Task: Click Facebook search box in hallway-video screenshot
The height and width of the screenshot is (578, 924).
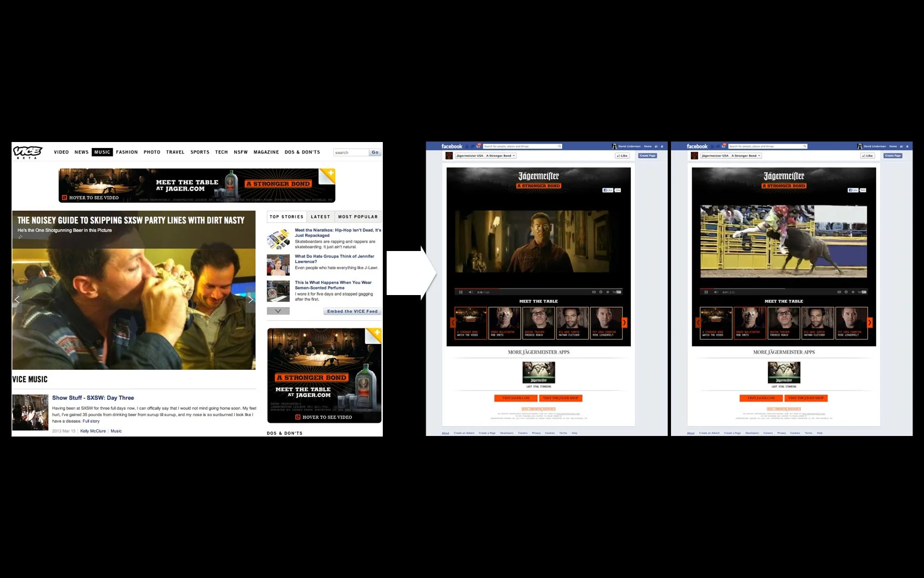Action: pos(522,146)
